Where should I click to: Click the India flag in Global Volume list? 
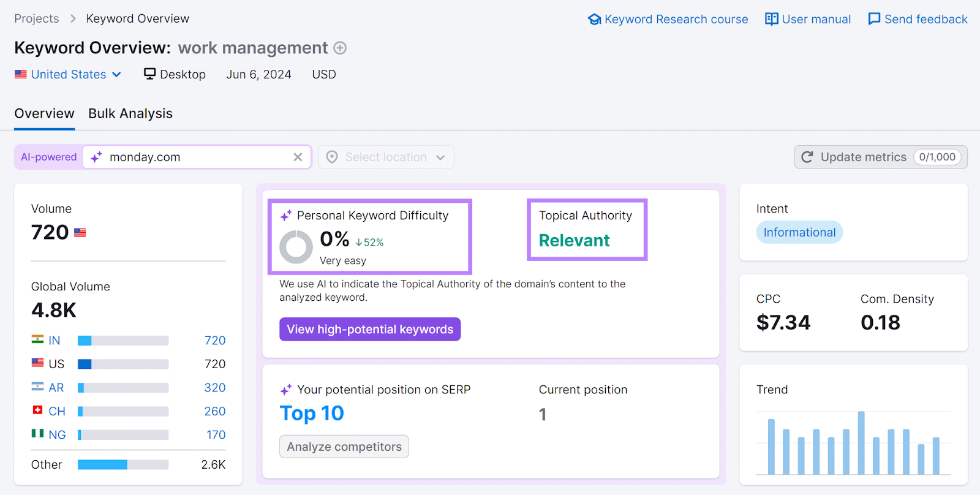tap(38, 339)
